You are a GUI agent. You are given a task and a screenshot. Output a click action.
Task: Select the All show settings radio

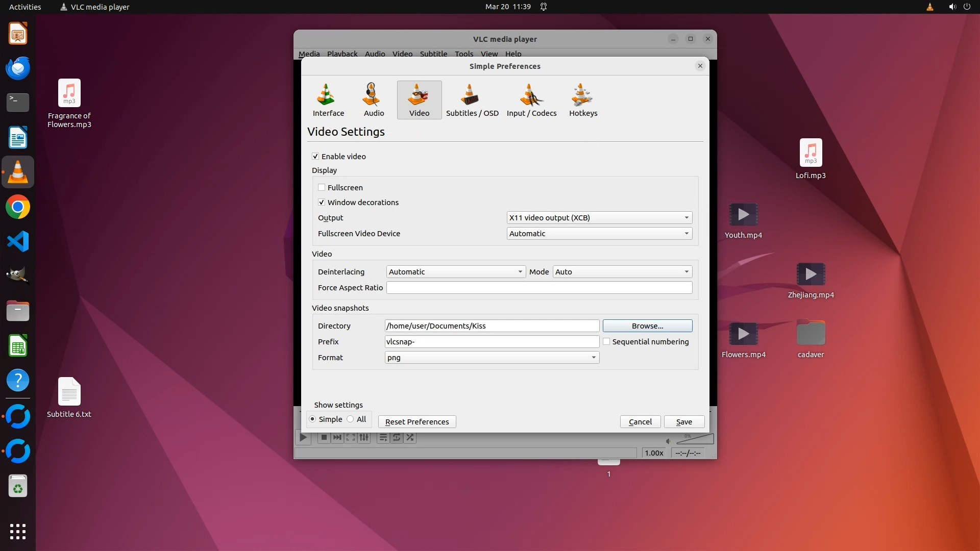351,419
